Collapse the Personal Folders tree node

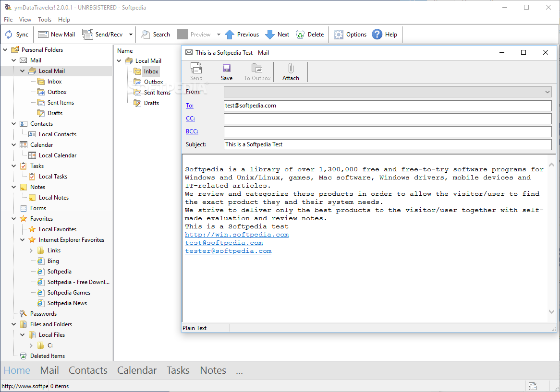point(5,49)
